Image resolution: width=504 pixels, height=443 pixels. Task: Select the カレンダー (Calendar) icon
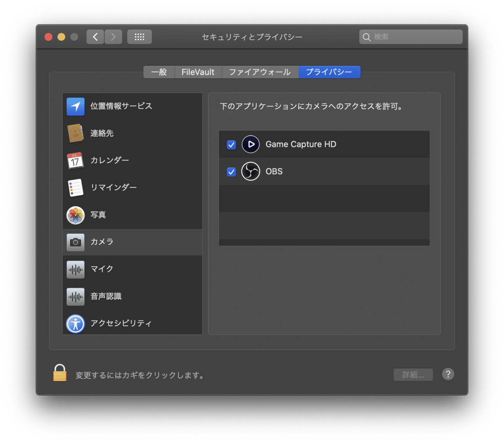tap(76, 160)
